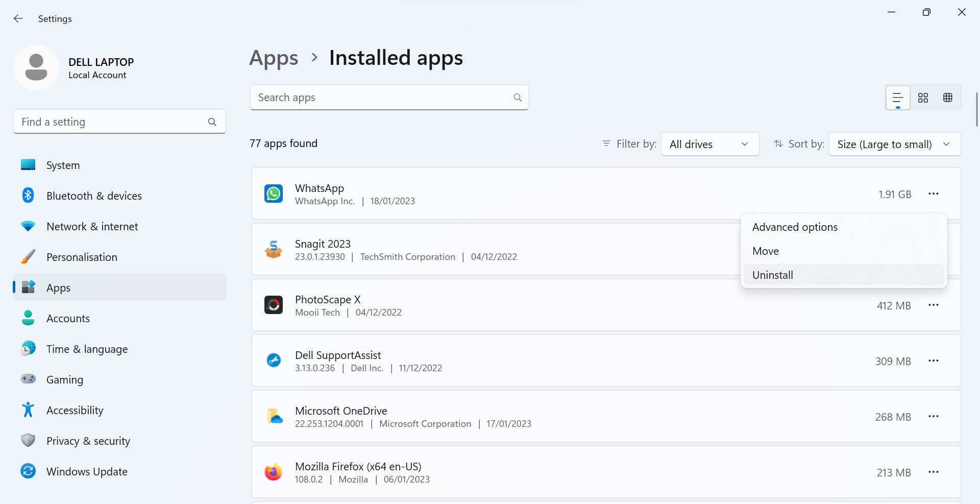Open Accessibility settings category

pos(120,410)
